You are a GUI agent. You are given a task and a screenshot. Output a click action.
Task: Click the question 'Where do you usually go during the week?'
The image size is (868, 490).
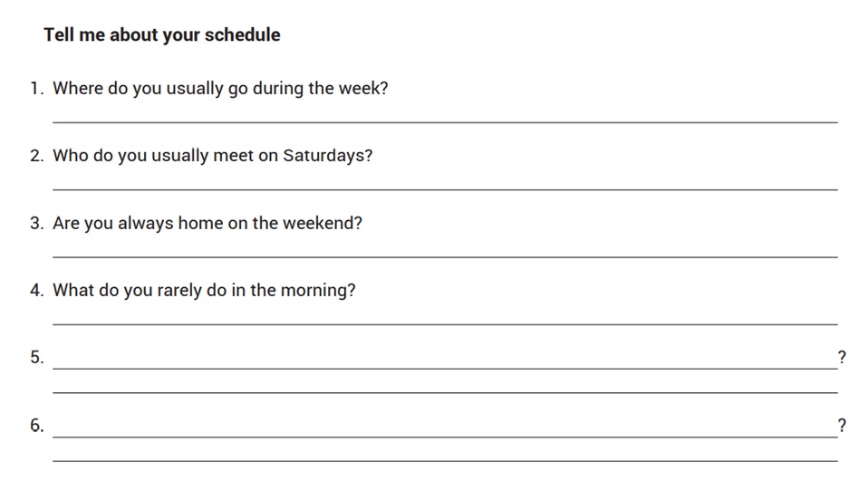coord(220,89)
